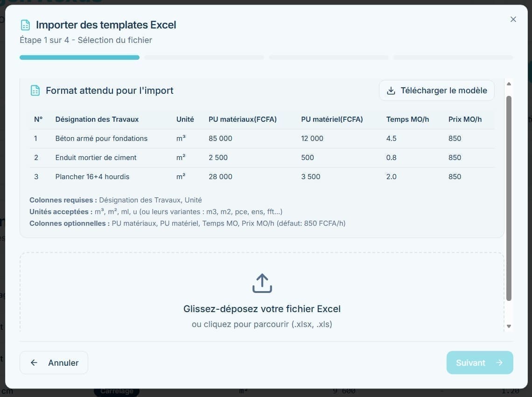Click the scroll up arrow of the dialog scrollbar

point(509,84)
